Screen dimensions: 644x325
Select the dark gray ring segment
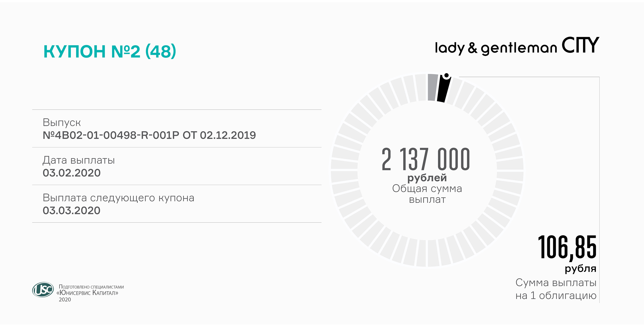pyautogui.click(x=433, y=87)
